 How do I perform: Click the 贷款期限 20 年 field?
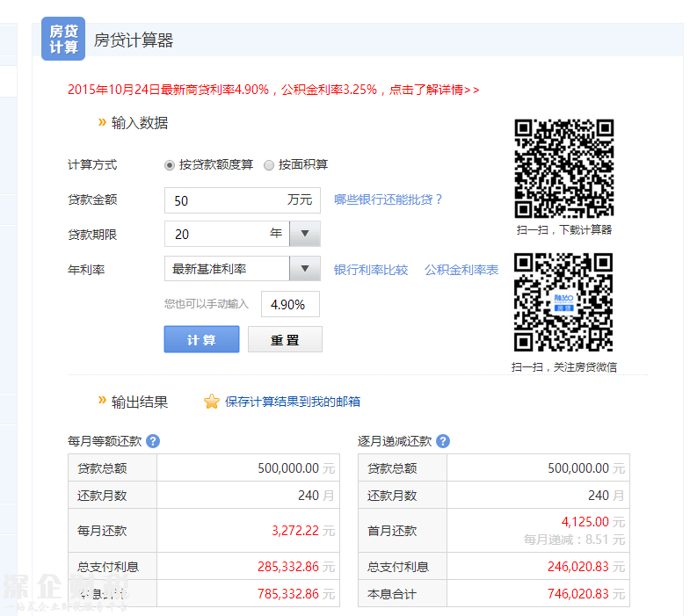[227, 234]
